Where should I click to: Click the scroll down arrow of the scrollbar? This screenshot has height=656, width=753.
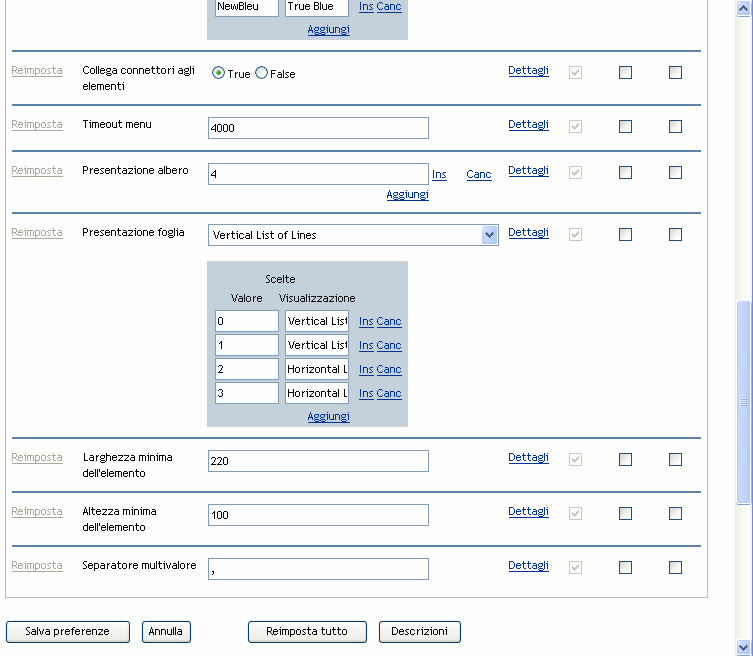(x=743, y=647)
